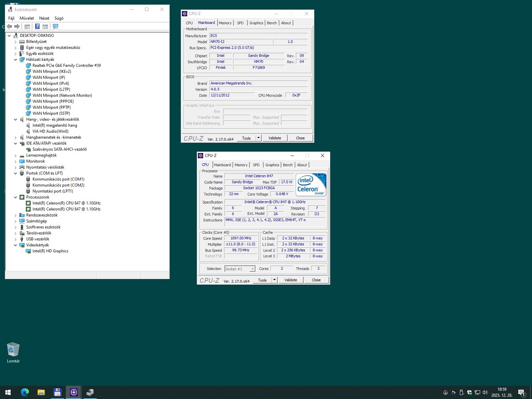Click the back arrow in Device Manager toolbar

[x=9, y=27]
